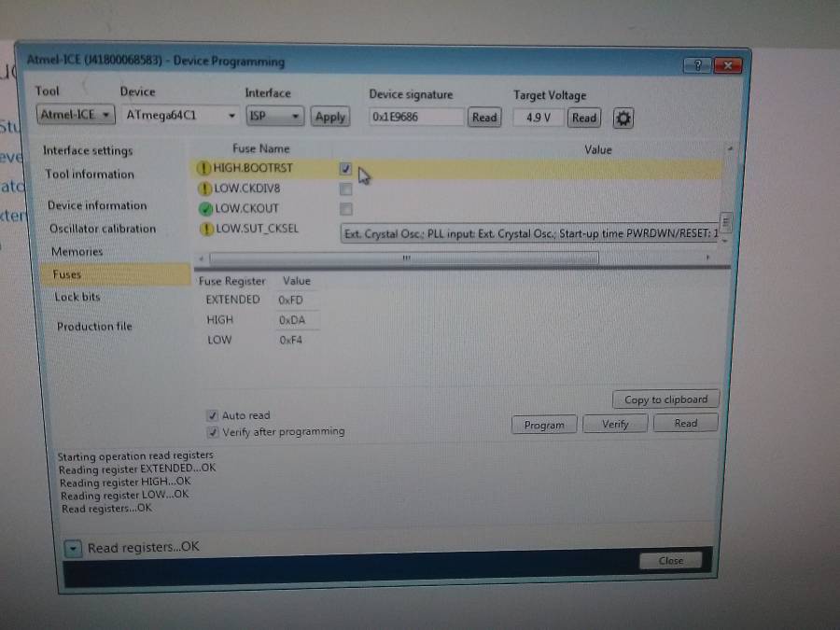Screen dimensions: 840x630
Task: Click the Target Voltage field 4.9 V
Action: (x=538, y=118)
